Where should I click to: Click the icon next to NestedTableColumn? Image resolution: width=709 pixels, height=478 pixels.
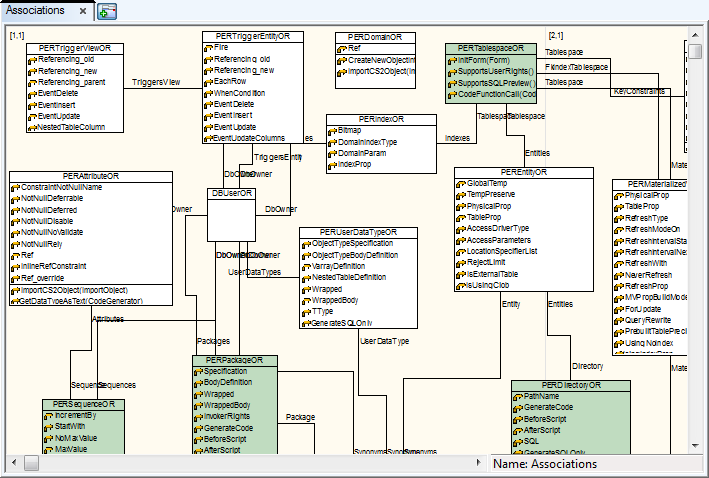(x=32, y=127)
